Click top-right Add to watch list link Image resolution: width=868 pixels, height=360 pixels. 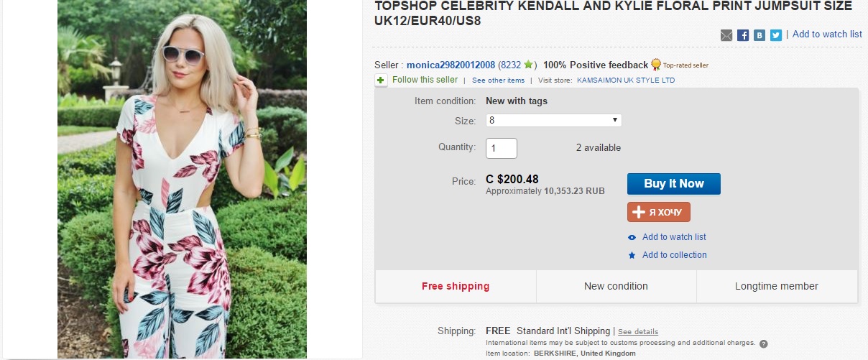(x=827, y=34)
